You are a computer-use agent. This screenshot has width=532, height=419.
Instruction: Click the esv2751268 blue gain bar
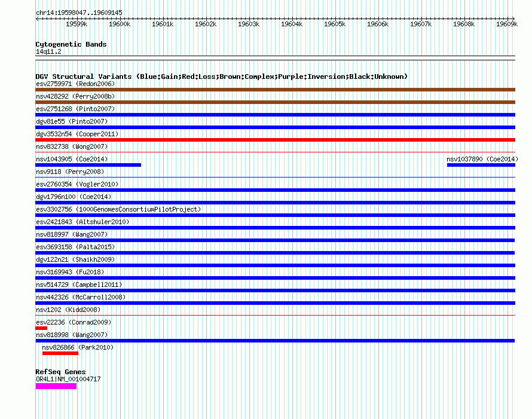pyautogui.click(x=275, y=115)
